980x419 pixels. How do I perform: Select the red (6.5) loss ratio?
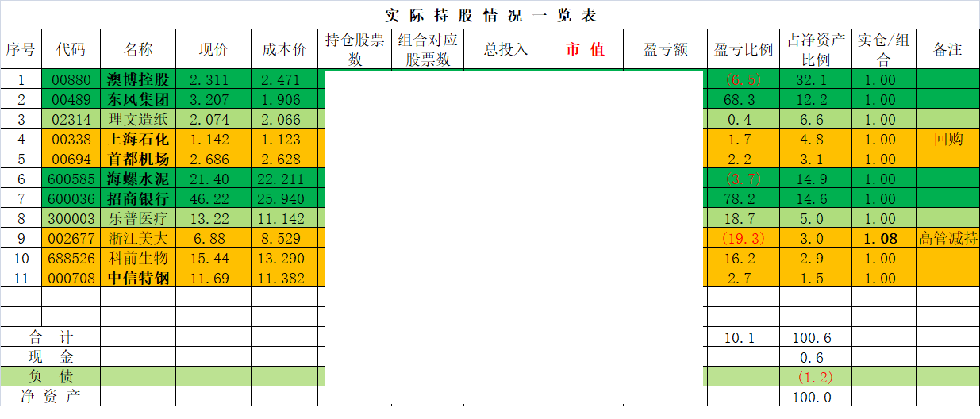[744, 80]
